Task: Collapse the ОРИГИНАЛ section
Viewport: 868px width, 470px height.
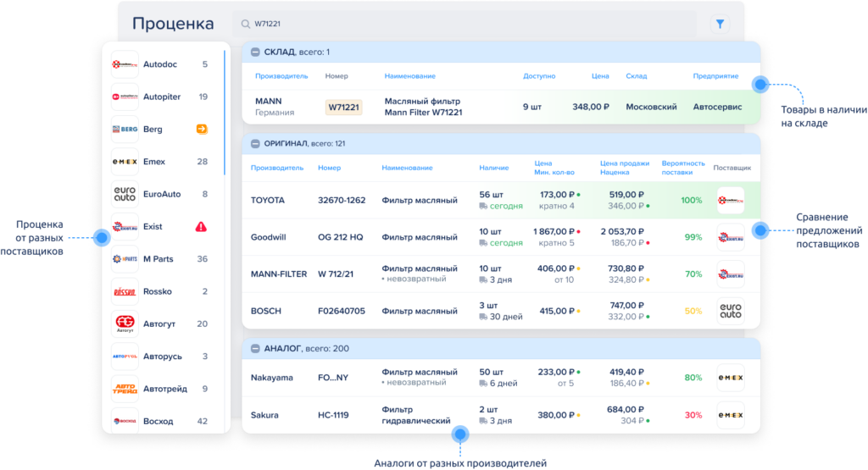Action: (255, 144)
